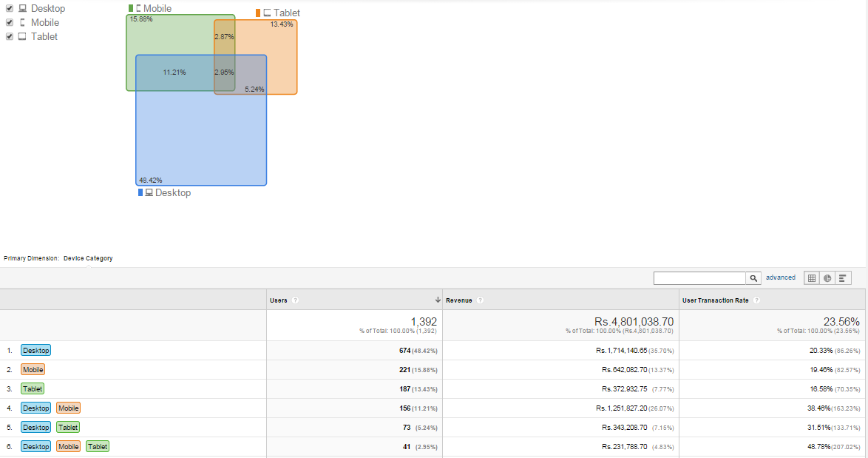This screenshot has height=458, width=868.
Task: Switch to pie chart percentage view
Action: [827, 278]
